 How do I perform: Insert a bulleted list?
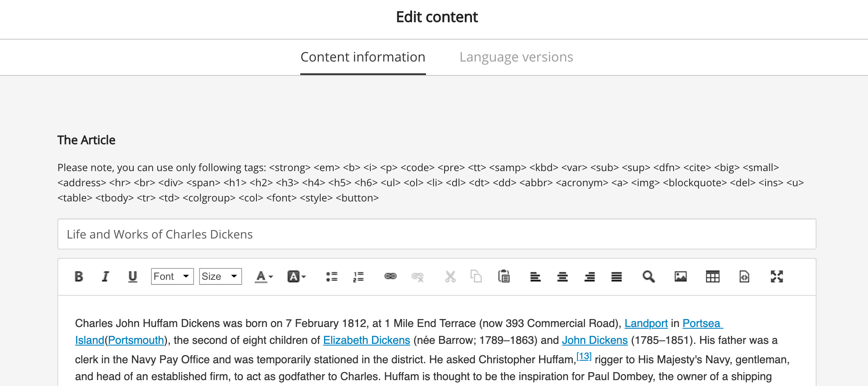[332, 276]
